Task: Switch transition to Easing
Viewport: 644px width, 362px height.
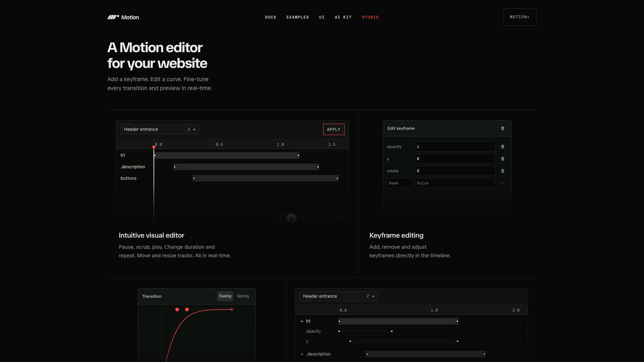Action: (x=225, y=296)
